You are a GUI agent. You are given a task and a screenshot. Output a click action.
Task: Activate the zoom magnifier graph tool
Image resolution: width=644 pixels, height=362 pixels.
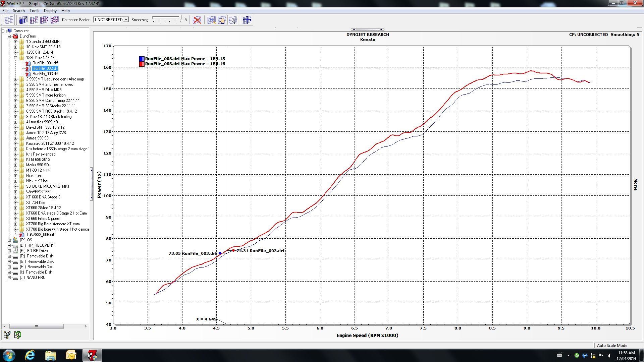211,20
